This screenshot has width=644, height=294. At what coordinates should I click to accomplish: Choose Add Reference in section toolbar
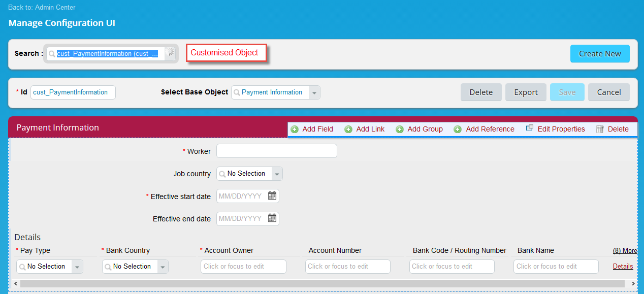490,129
